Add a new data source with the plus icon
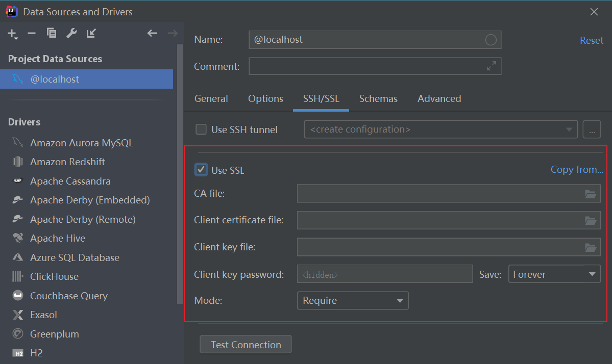The height and width of the screenshot is (364, 612). [x=12, y=34]
